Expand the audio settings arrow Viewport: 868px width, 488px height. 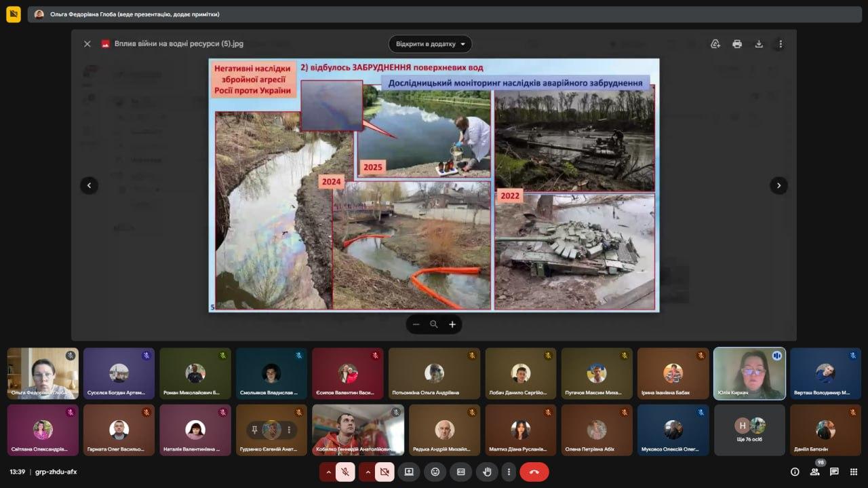pyautogui.click(x=328, y=472)
